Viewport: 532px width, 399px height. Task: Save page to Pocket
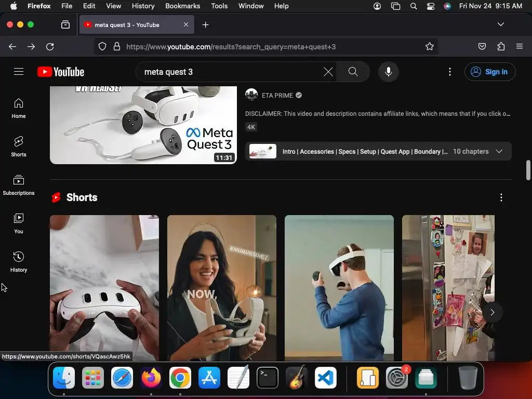(482, 46)
